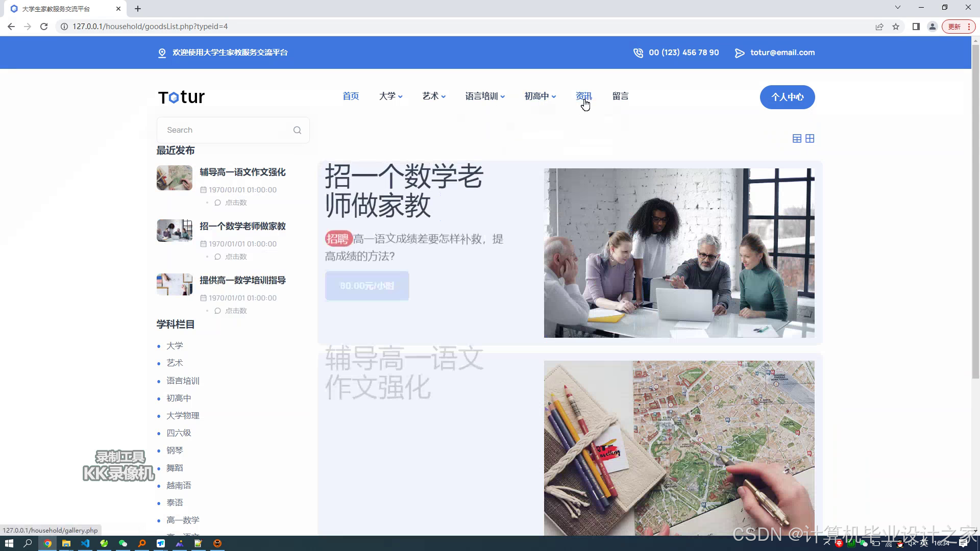Viewport: 980px width, 551px height.
Task: Expand the 大学 dropdown menu
Action: pos(390,96)
